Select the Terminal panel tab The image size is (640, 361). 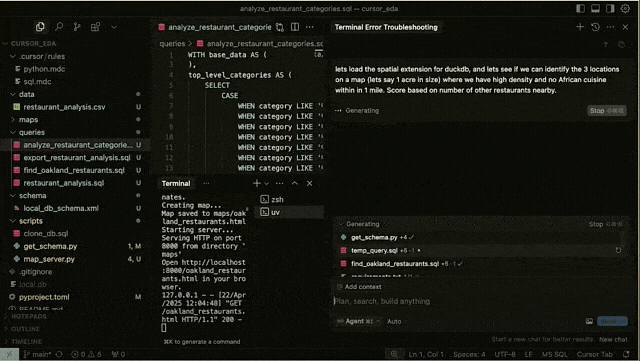[x=176, y=183]
